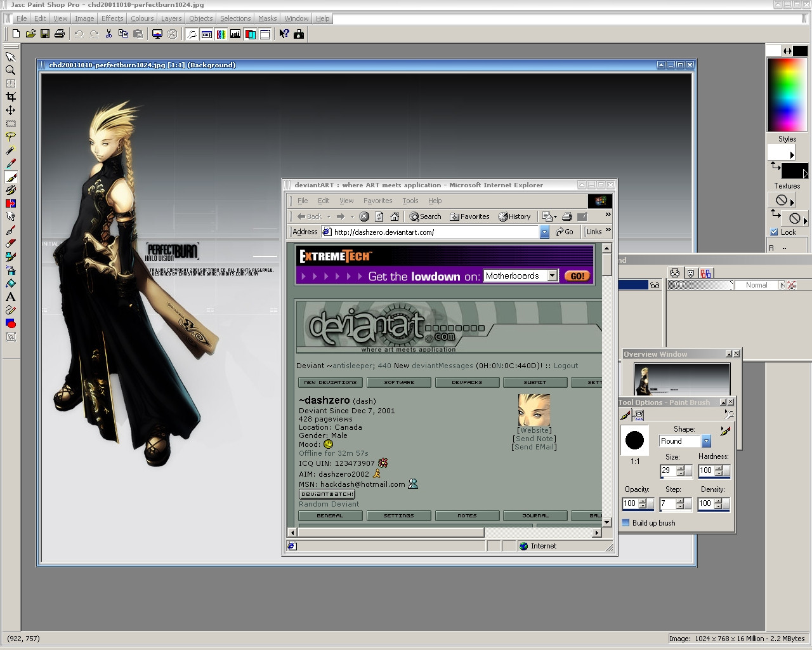Activate the context help arrow-question icon
Screen dimensions: 812x650
(284, 34)
